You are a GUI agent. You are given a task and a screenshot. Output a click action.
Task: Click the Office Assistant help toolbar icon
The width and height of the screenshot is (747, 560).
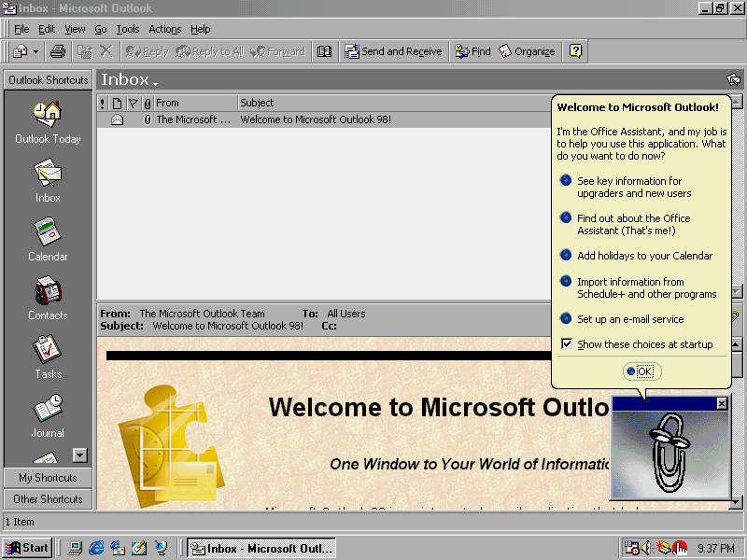[x=576, y=51]
